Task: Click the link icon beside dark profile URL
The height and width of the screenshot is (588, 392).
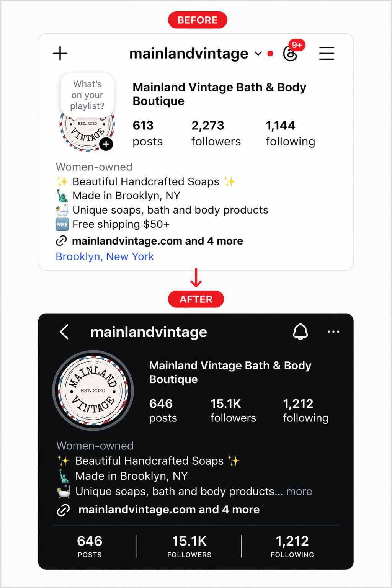Action: [63, 510]
